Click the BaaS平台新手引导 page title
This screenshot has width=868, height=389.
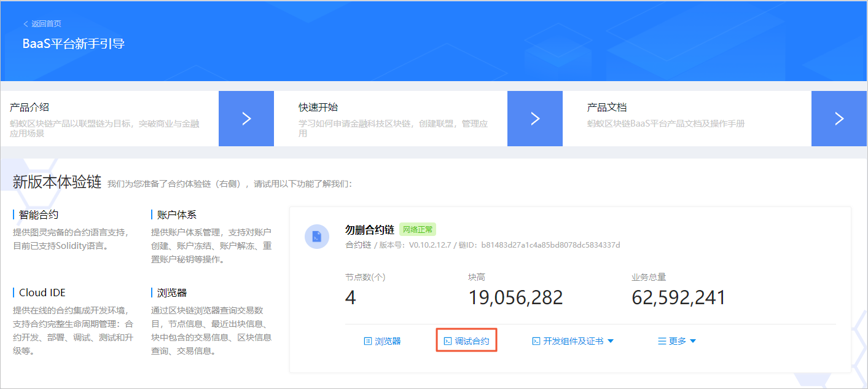[74, 44]
